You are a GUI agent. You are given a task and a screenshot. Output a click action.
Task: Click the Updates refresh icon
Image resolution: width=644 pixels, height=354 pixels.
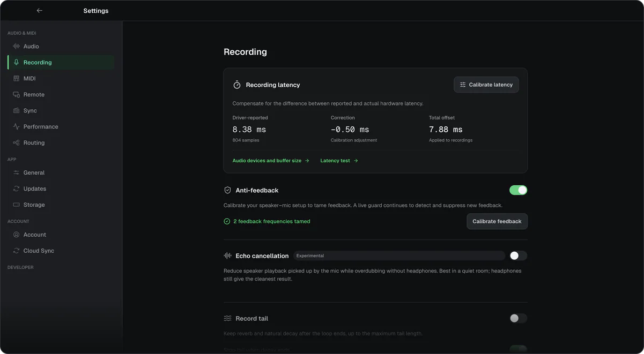16,189
